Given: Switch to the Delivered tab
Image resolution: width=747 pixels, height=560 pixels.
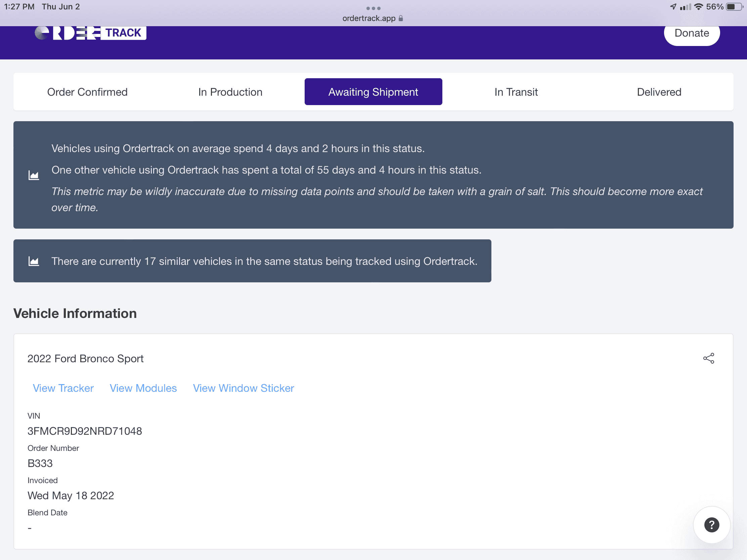Looking at the screenshot, I should click(x=659, y=92).
